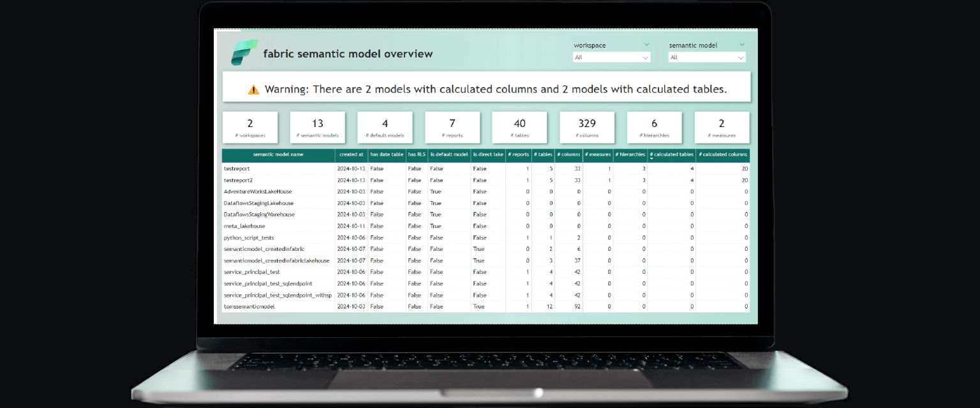Screen dimensions: 980x408
Task: Click the '# reports' card showing 7
Action: [x=452, y=127]
